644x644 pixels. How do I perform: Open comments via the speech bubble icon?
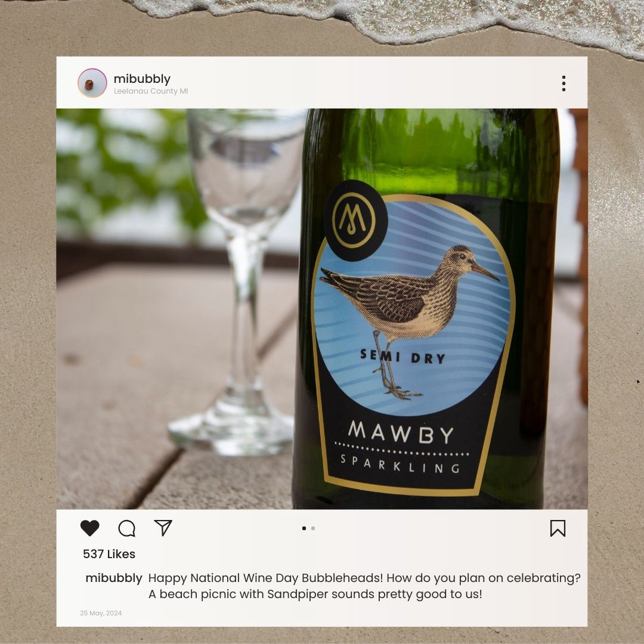[126, 528]
